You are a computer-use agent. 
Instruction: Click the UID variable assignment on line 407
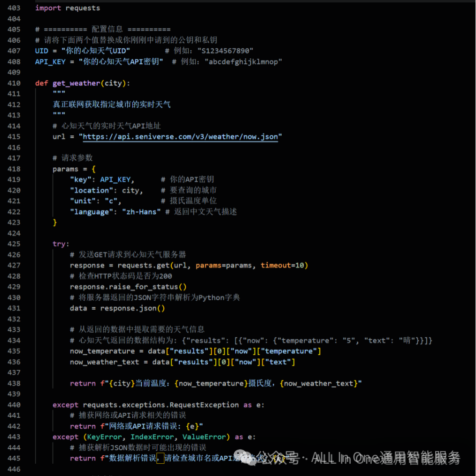coord(83,51)
